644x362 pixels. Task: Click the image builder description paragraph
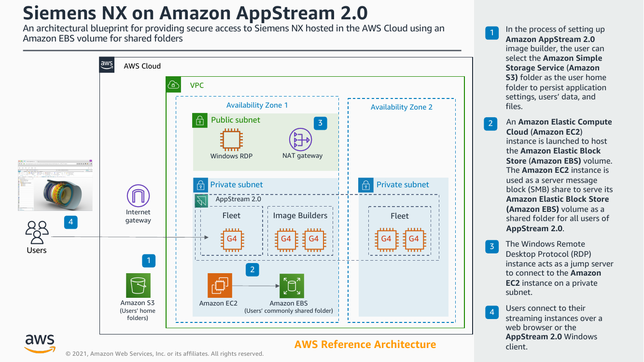point(556,68)
